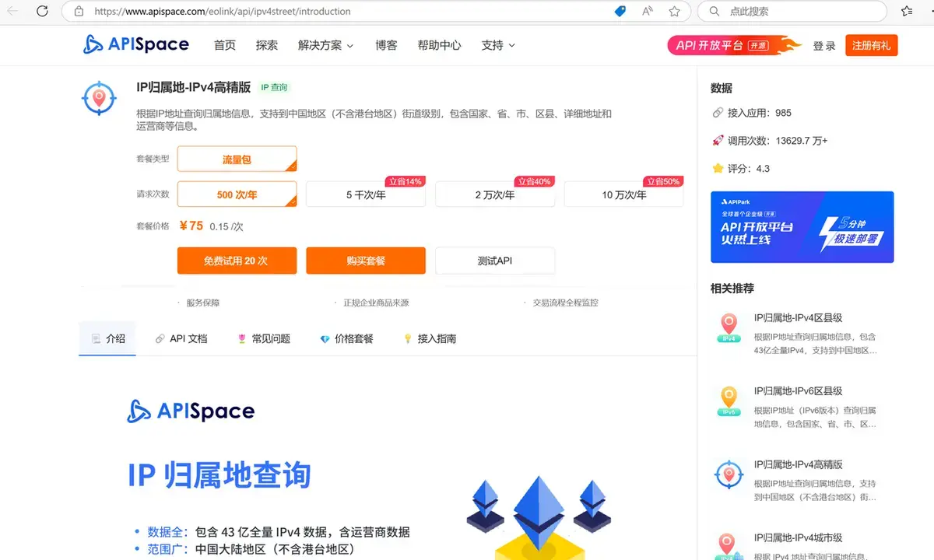This screenshot has width=934, height=560.
Task: Click the circular IP location icon beside product title
Action: tap(98, 99)
